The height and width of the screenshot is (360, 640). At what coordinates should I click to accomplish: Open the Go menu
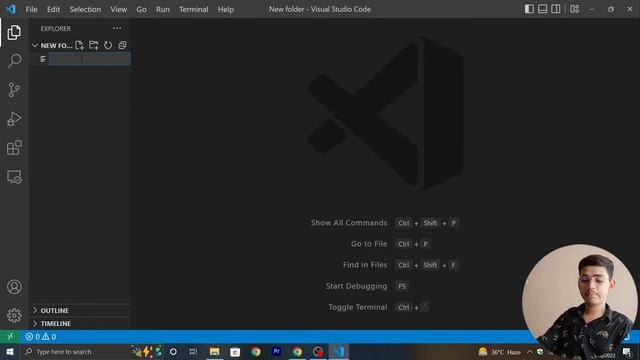[x=141, y=9]
